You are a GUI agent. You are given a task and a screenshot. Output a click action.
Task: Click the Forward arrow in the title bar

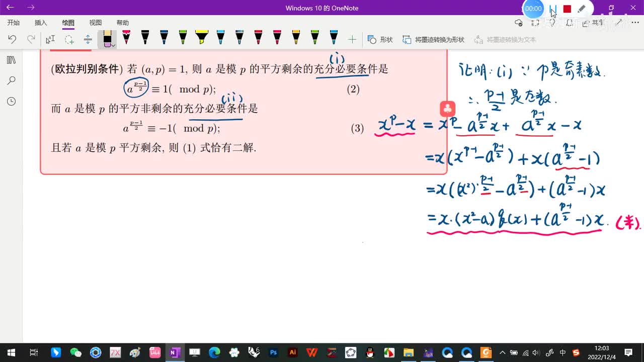tap(31, 8)
